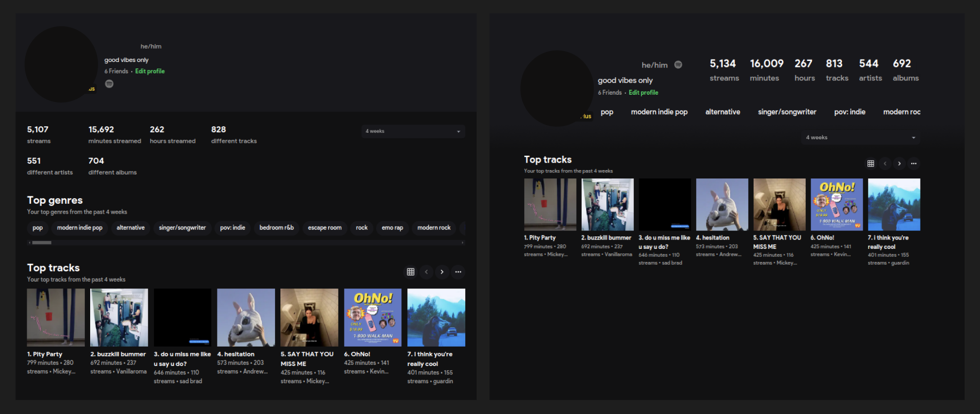Viewport: 980px width, 414px height.
Task: Open more options menu in left Top tracks
Action: (458, 272)
